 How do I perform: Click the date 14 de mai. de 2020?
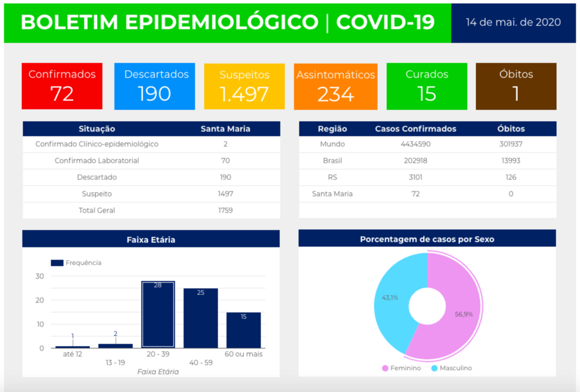513,22
